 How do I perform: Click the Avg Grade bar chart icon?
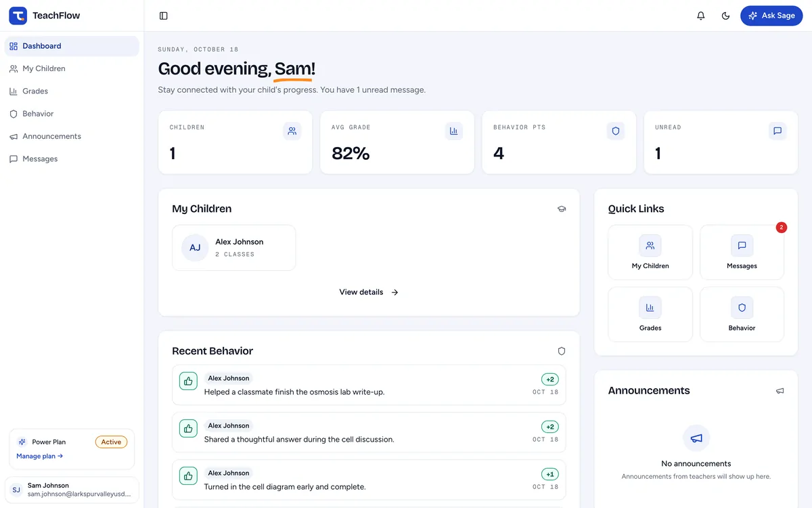coord(454,131)
